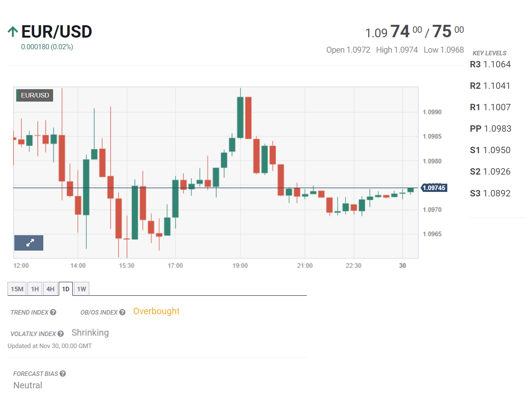Select the 1D timeframe tab
The width and height of the screenshot is (532, 403).
click(x=66, y=289)
